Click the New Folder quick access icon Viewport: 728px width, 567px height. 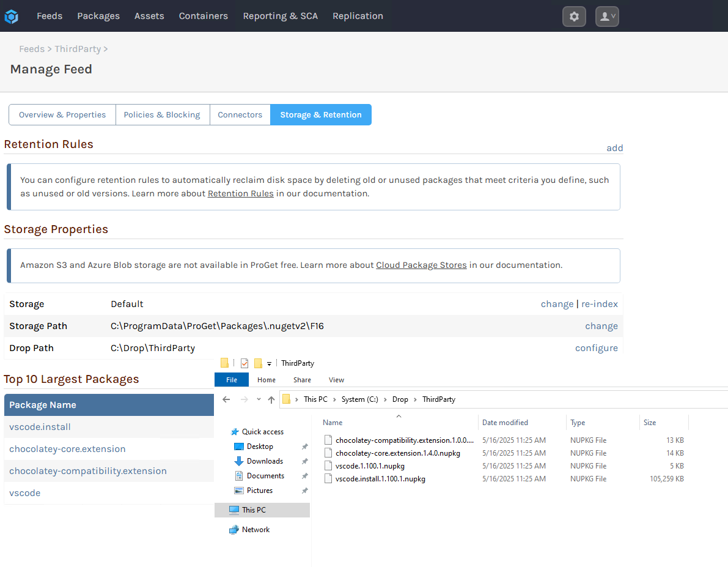pos(258,363)
